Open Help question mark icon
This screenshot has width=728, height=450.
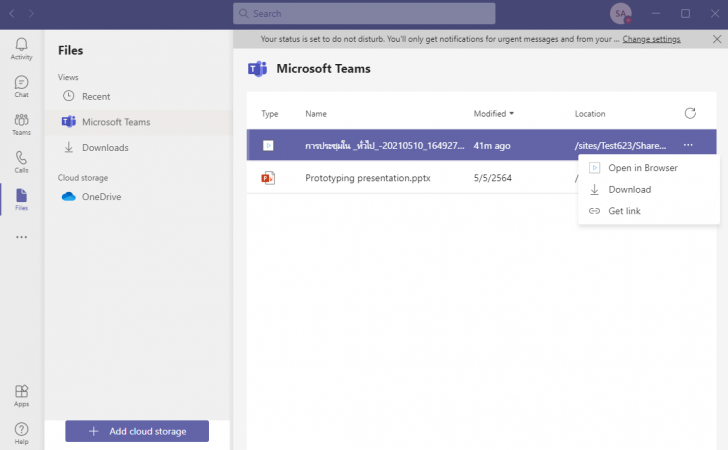pyautogui.click(x=21, y=433)
